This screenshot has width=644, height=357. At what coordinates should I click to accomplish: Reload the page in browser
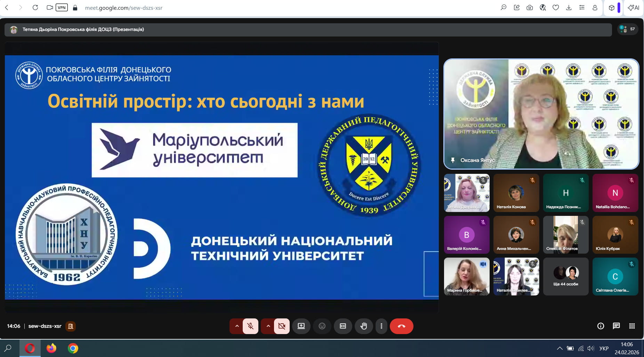click(x=35, y=8)
